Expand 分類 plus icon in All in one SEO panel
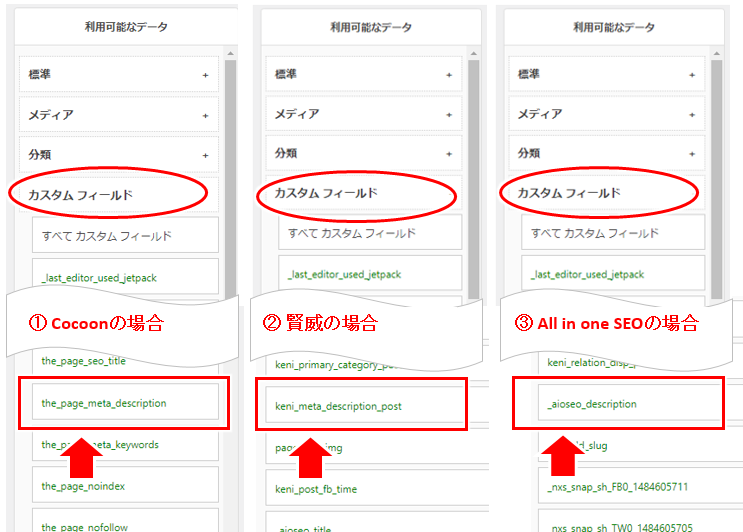The image size is (743, 532). click(692, 154)
